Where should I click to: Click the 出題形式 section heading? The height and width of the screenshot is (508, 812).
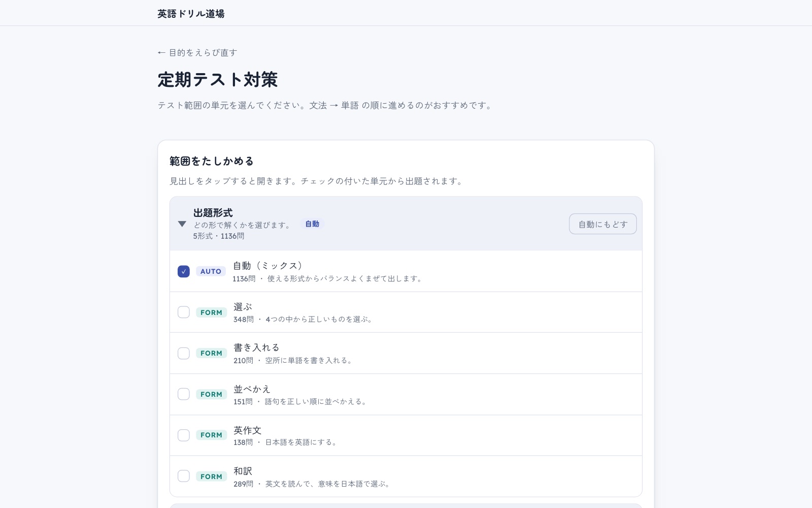point(213,213)
